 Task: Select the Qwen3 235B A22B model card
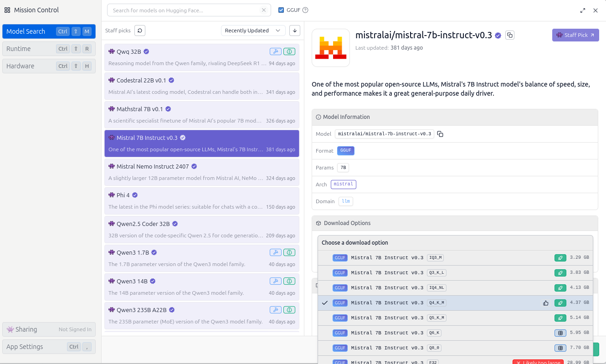click(x=202, y=316)
